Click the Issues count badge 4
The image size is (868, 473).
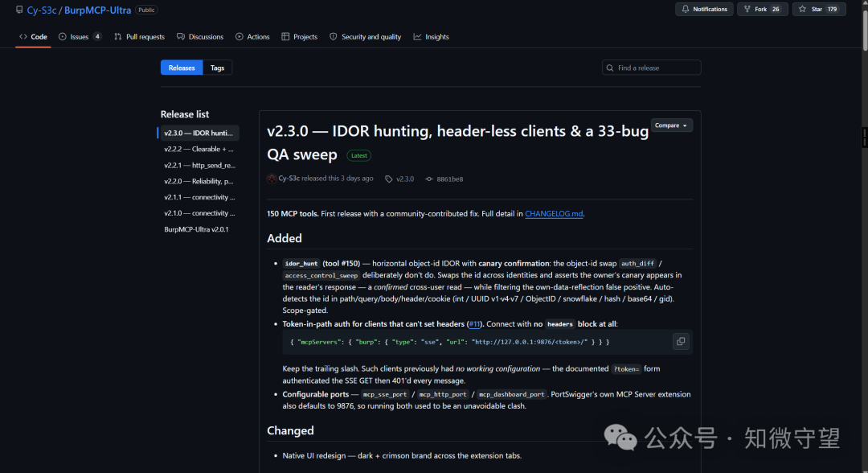coord(97,36)
